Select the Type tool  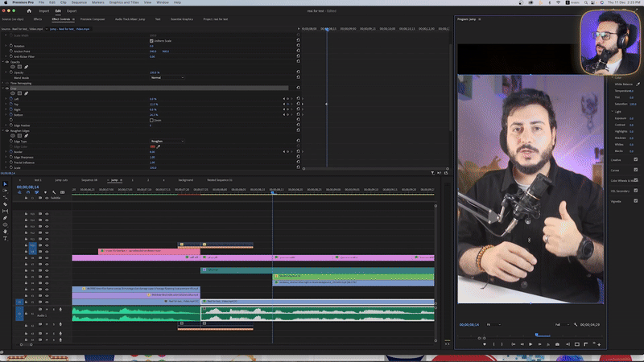pyautogui.click(x=5, y=238)
